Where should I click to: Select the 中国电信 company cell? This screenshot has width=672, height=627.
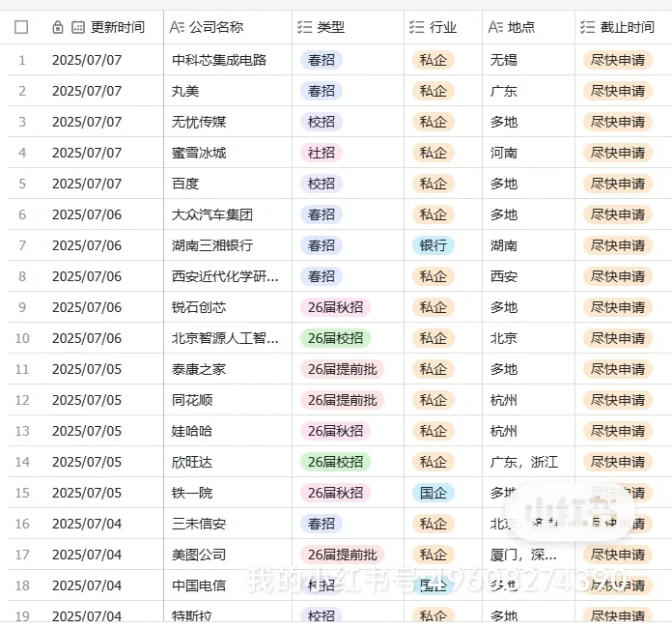click(x=228, y=584)
